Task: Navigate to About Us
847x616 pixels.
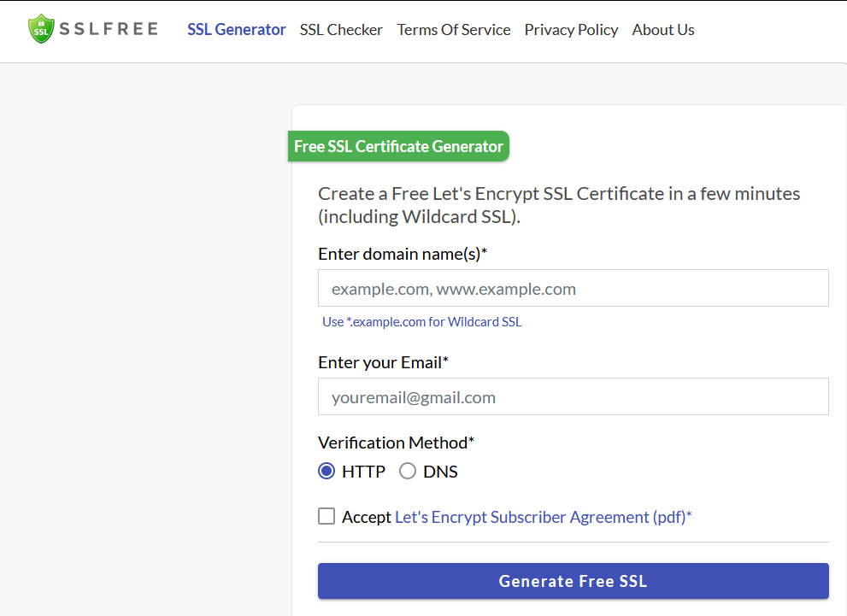Action: pyautogui.click(x=663, y=30)
